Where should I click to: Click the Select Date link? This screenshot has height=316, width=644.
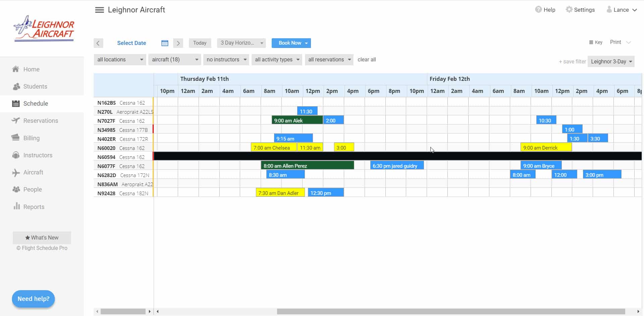tap(131, 43)
